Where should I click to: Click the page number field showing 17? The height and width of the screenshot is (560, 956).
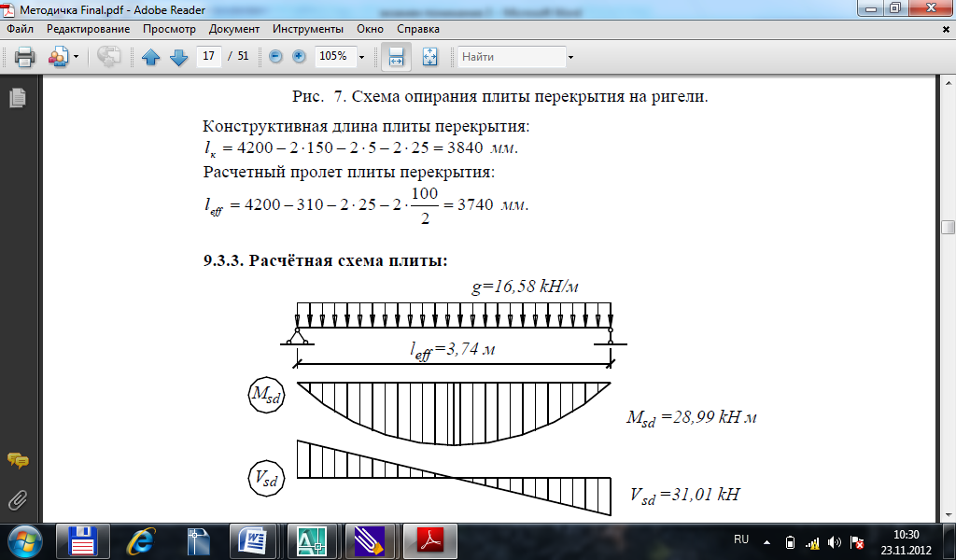[x=208, y=56]
